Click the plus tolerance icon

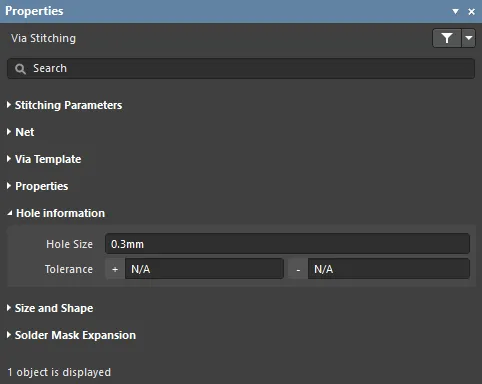pyautogui.click(x=115, y=269)
